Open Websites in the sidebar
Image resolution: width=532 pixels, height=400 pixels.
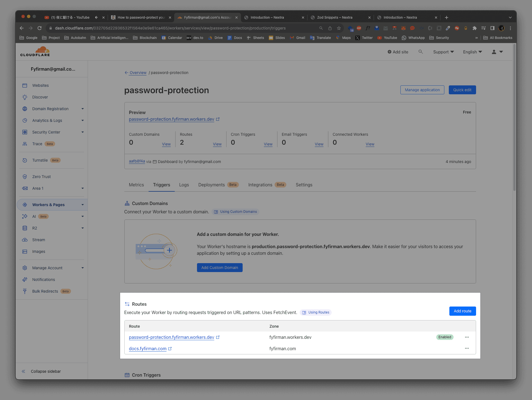click(x=40, y=85)
